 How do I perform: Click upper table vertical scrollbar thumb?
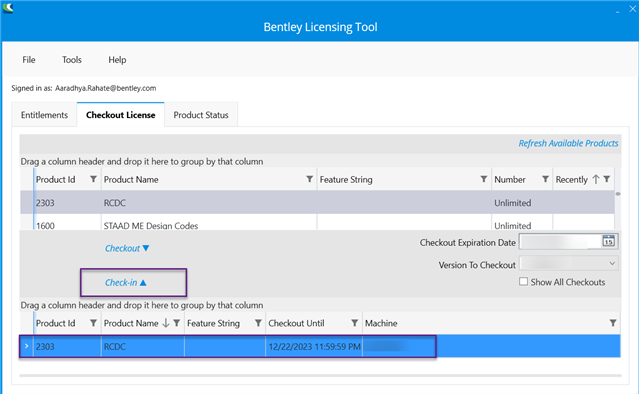[618, 194]
